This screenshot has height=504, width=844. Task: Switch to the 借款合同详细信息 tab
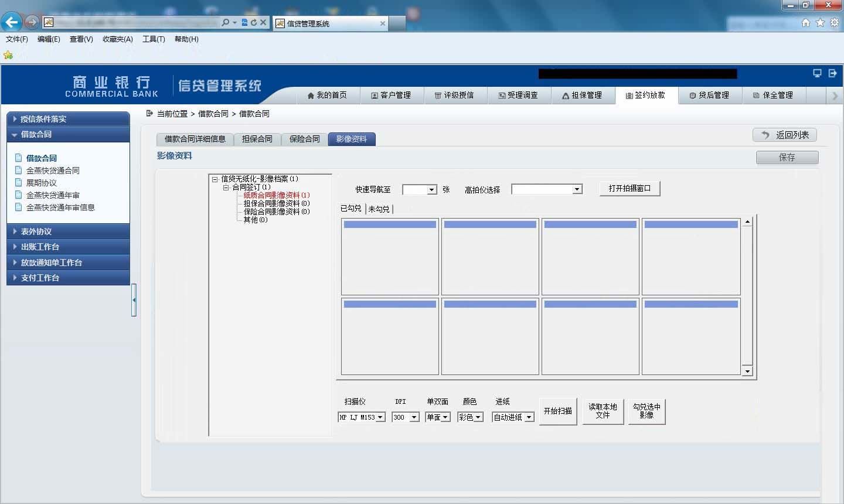tap(195, 139)
